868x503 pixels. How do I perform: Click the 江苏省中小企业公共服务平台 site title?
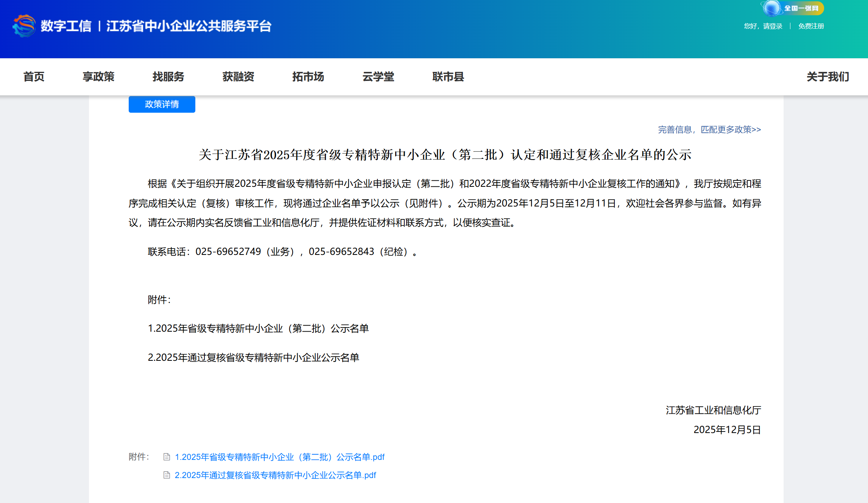coord(189,26)
